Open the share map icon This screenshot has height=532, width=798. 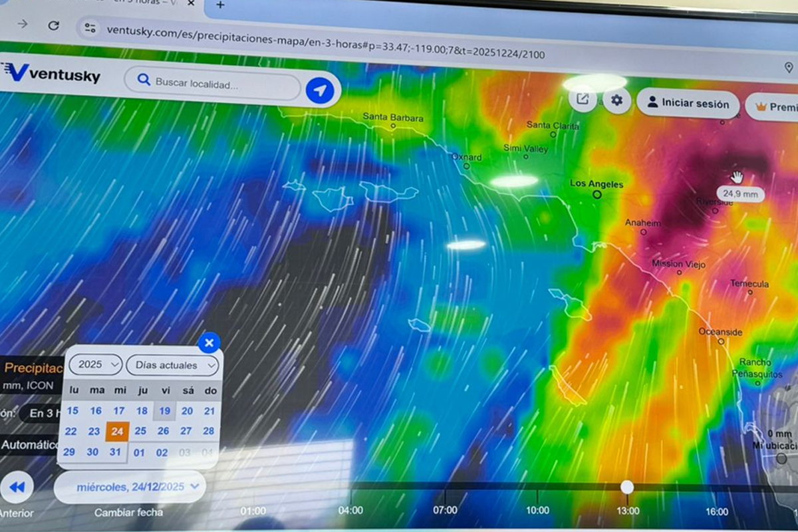(583, 100)
